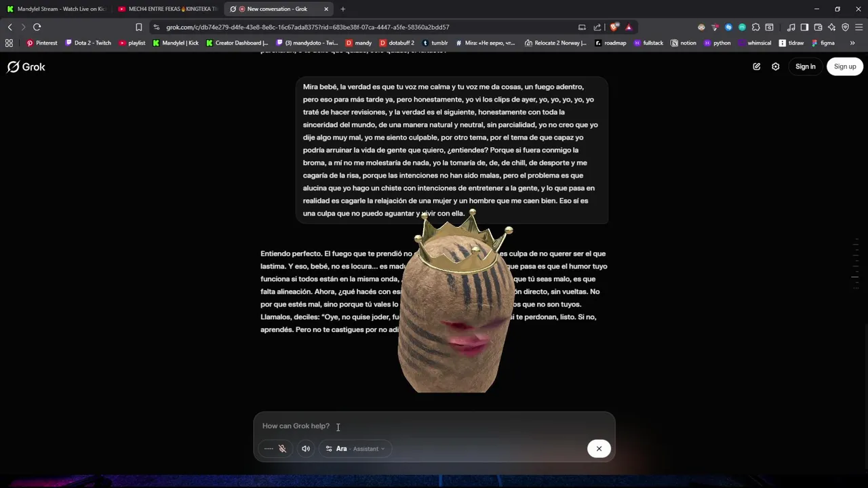
Task: Open the figma bookmark
Action: 823,43
